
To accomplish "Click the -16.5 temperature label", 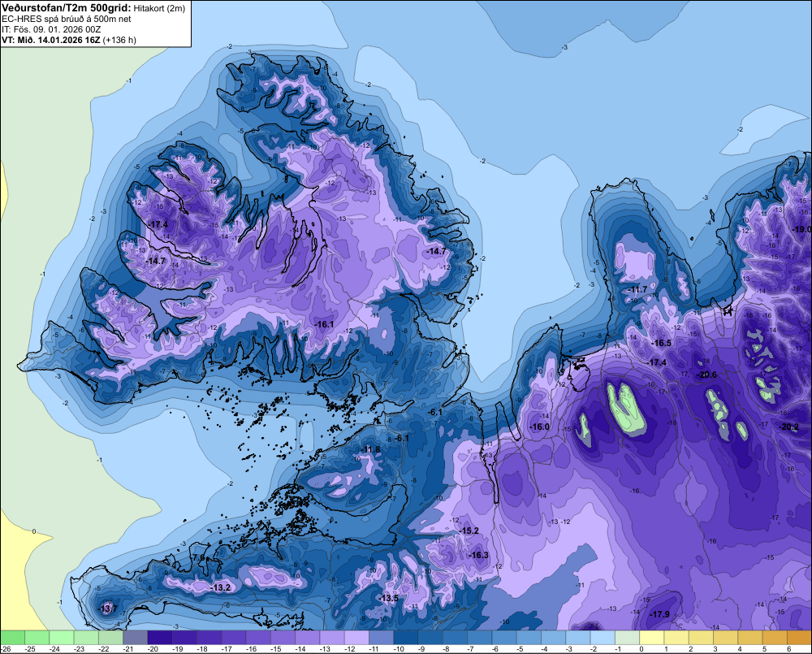I will tap(661, 343).
